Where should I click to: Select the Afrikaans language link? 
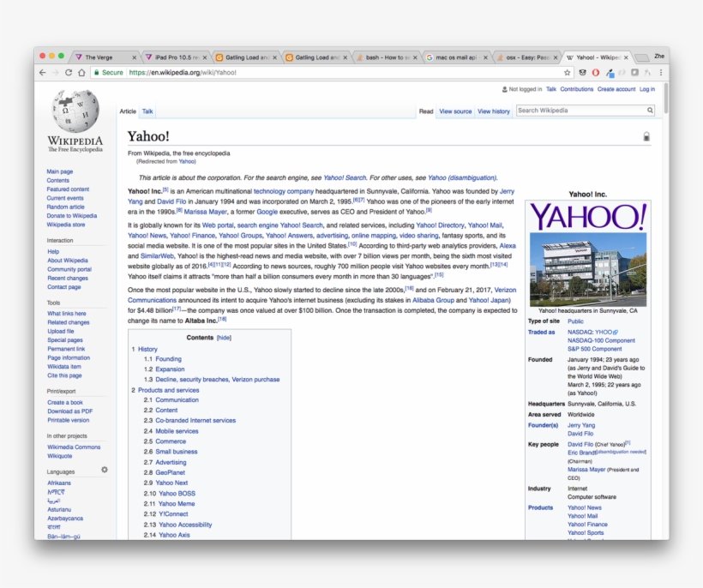coord(59,483)
